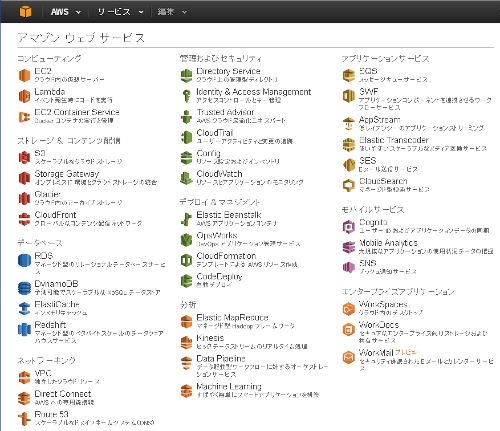The height and width of the screenshot is (431, 500).
Task: Click the Cognito icon
Action: (349, 227)
